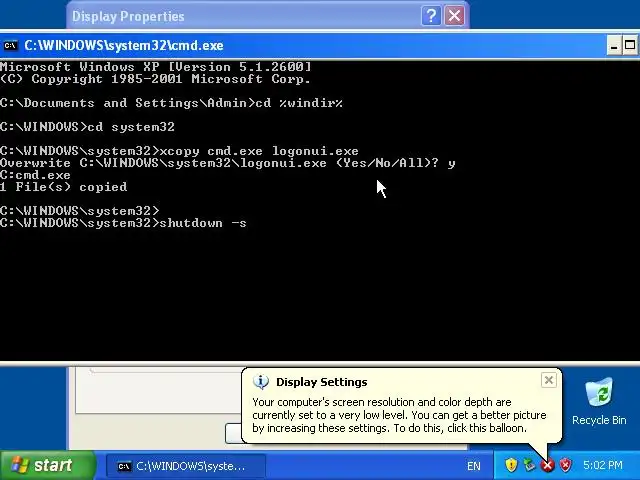Close the Display Properties window
The image size is (640, 480).
coord(454,16)
